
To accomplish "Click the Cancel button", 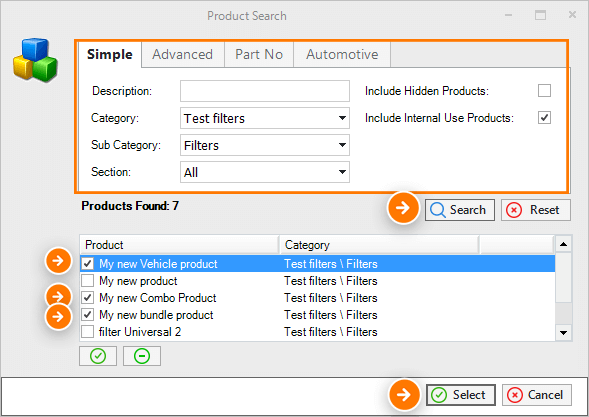I will click(537, 395).
